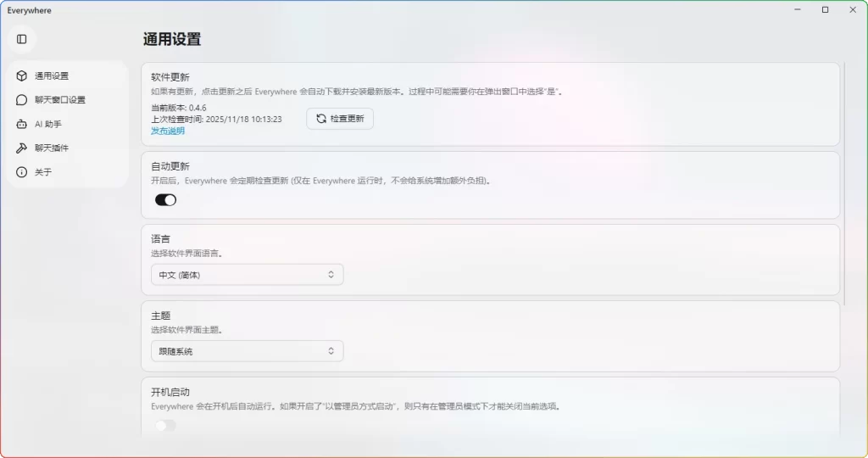Click the robot icon beside AI 助手
Viewport: 868px width, 458px height.
(x=21, y=124)
